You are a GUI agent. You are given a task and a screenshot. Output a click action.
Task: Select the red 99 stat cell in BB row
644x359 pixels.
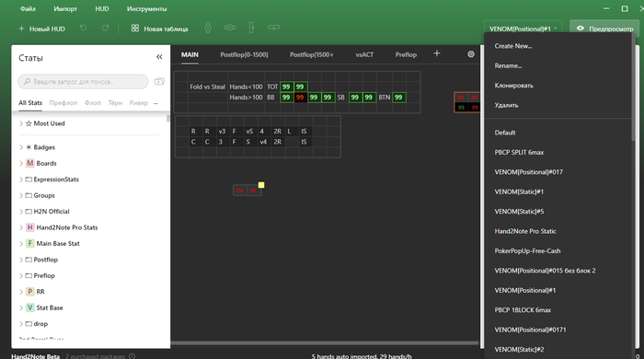(x=300, y=98)
